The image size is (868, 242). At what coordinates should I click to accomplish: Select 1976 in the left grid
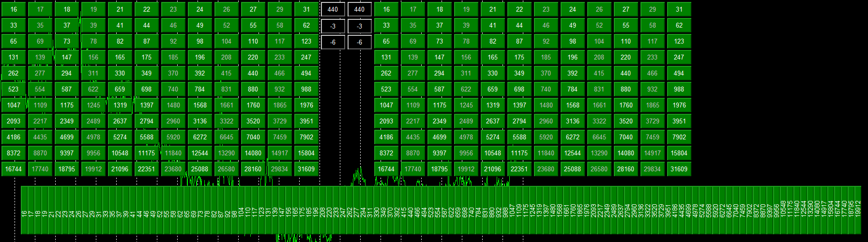pyautogui.click(x=306, y=105)
